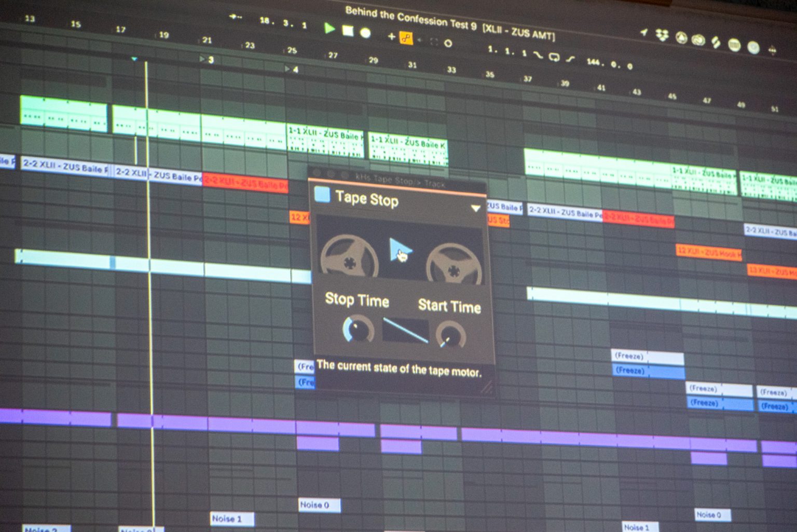
Task: Open the Creative Cloud menu bar icon
Action: pos(698,40)
